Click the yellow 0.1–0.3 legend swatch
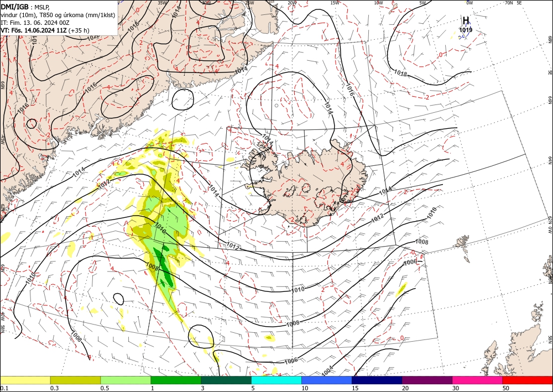The width and height of the screenshot is (553, 392). tap(25, 380)
